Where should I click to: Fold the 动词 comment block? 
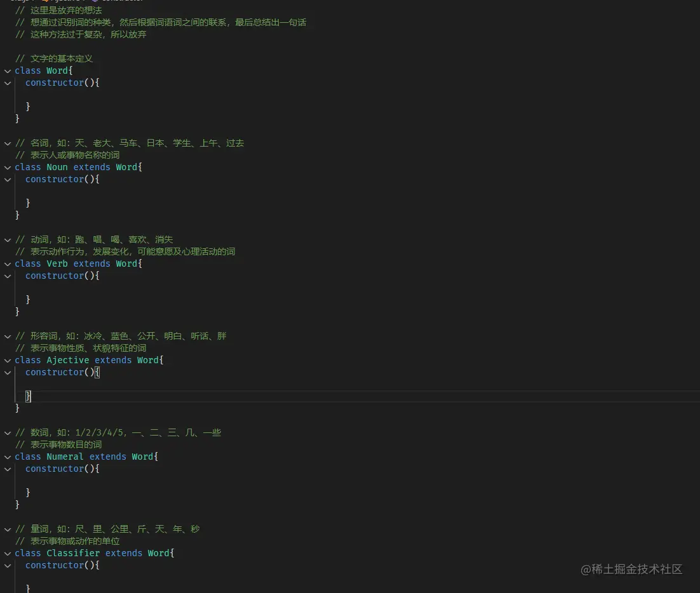coord(8,239)
